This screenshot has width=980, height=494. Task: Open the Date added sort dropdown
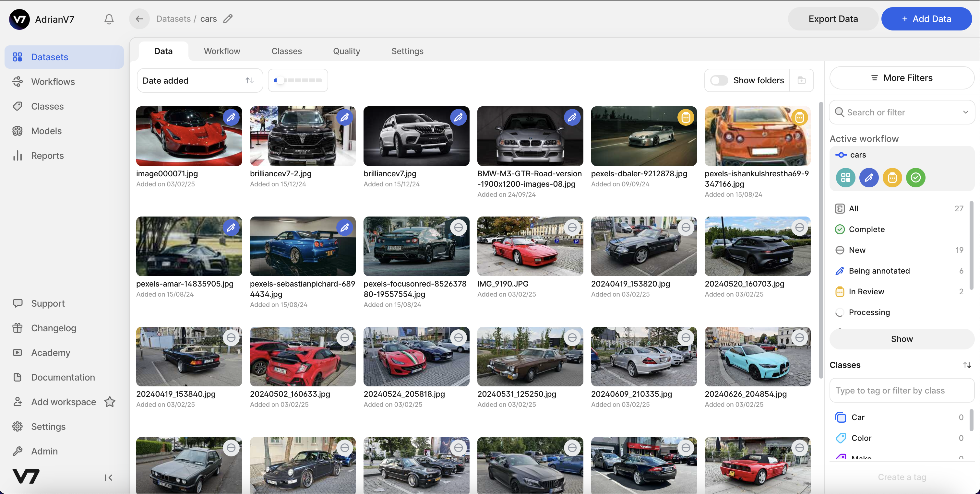[200, 80]
